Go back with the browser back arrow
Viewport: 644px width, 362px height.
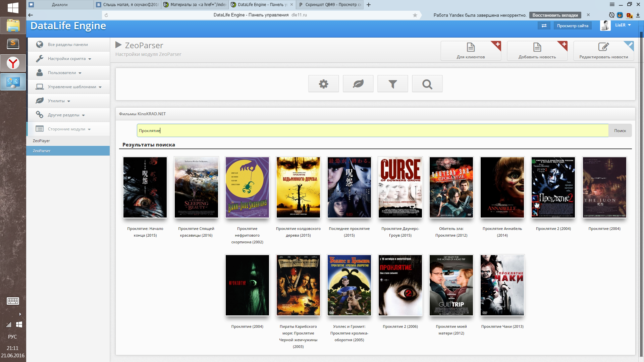coord(31,15)
